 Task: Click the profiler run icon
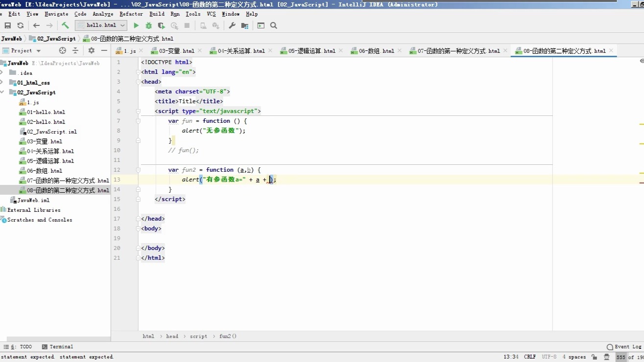pyautogui.click(x=174, y=25)
